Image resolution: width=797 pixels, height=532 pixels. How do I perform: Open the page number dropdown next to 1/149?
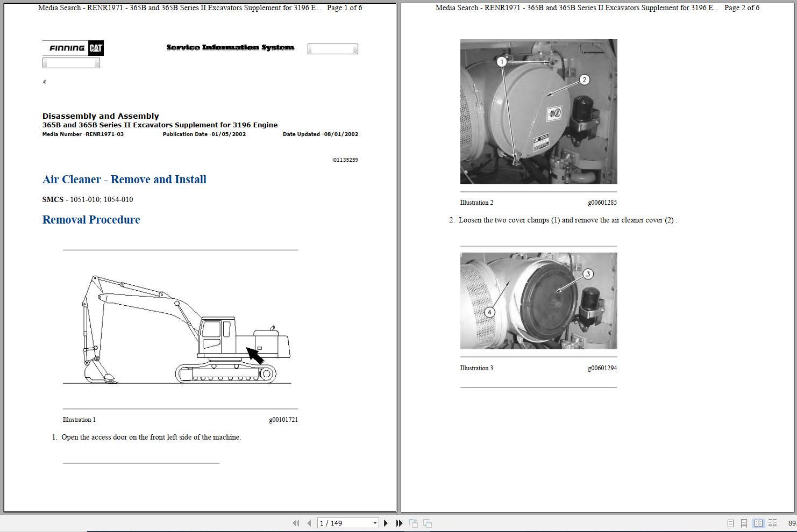[375, 522]
